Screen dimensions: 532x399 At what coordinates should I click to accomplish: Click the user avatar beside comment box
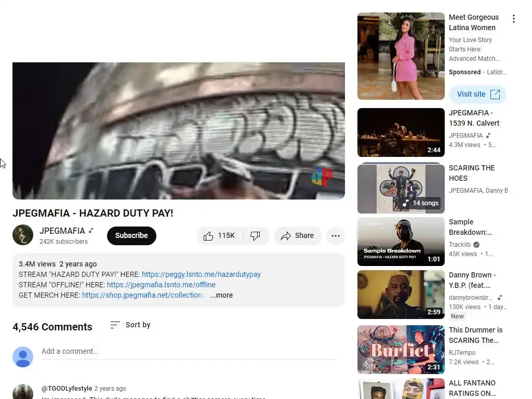pyautogui.click(x=23, y=357)
